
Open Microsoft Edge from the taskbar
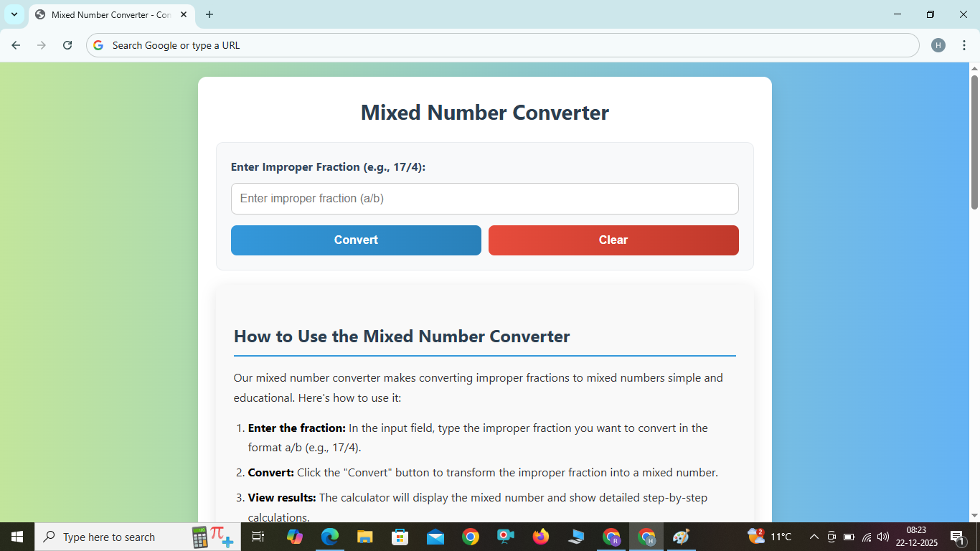click(x=329, y=537)
